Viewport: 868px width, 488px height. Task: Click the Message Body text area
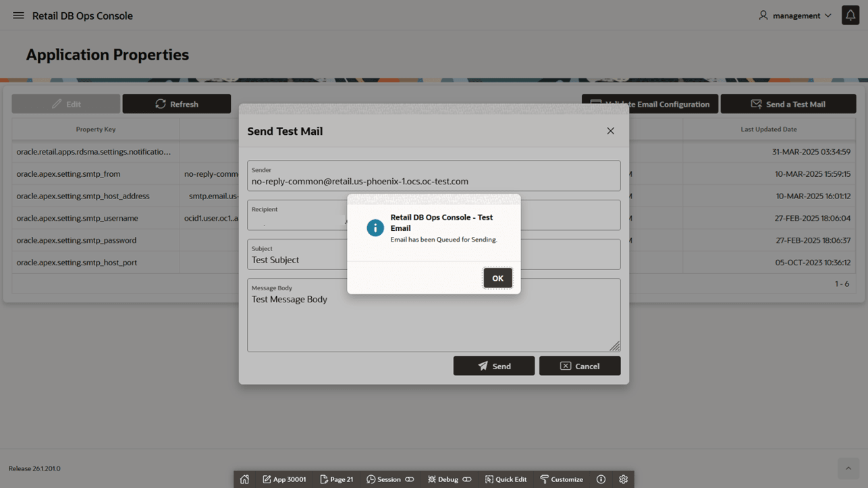pyautogui.click(x=434, y=315)
